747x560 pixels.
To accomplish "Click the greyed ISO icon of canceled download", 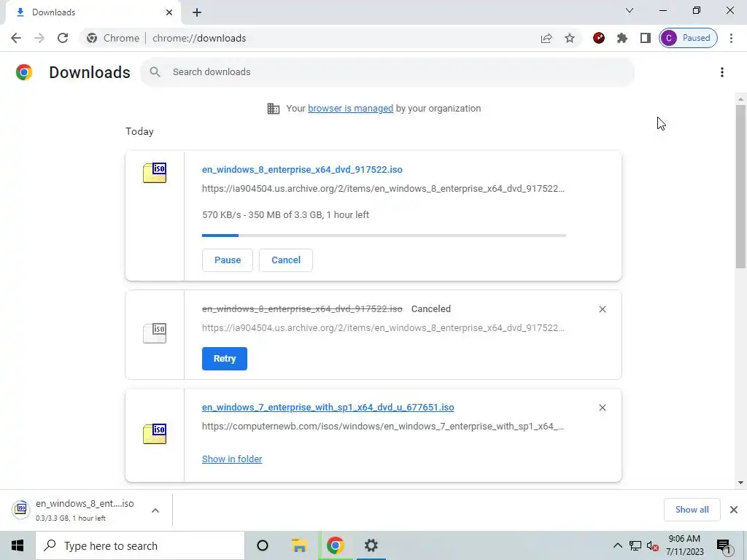I will tap(155, 332).
